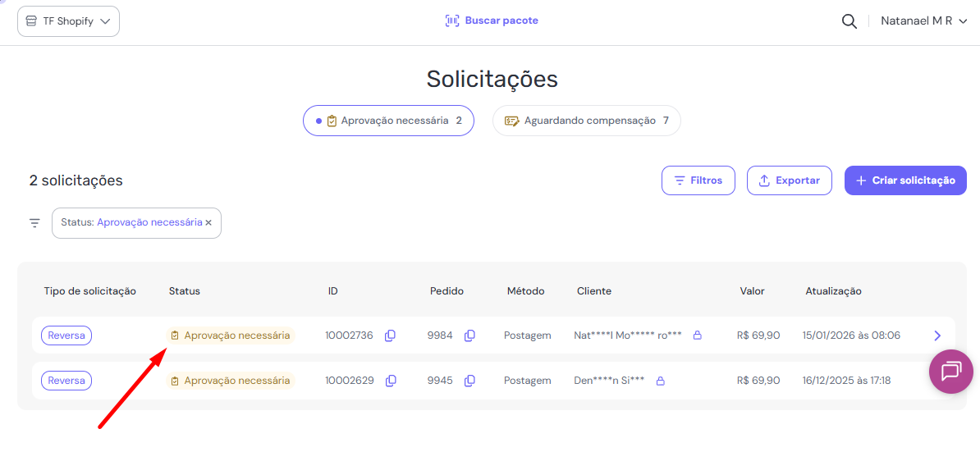Select the Aprovação necessária tab

tap(388, 121)
